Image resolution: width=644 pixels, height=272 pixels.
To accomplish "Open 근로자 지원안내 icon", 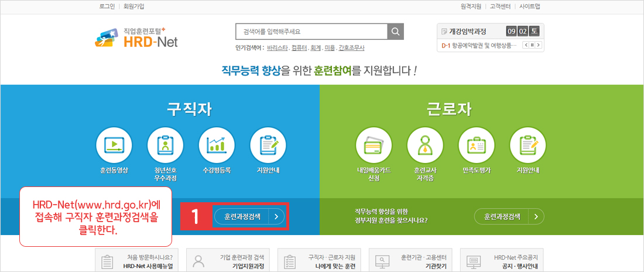I will (527, 145).
